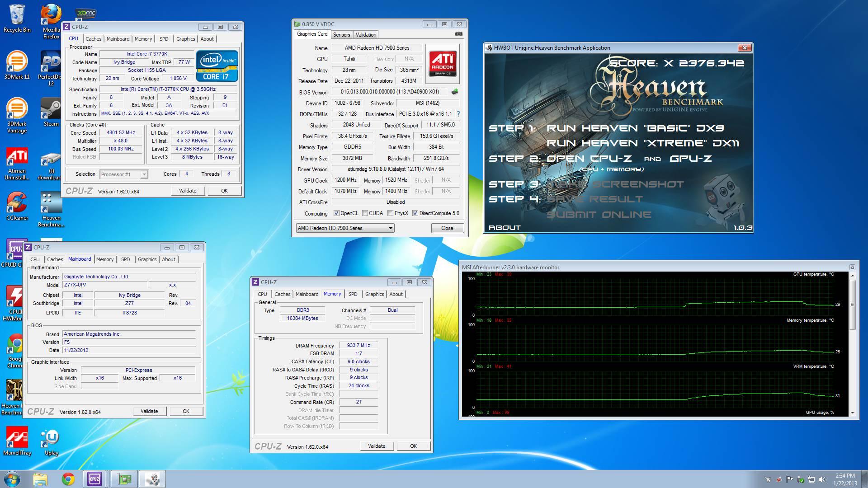The image size is (868, 488).
Task: Click GPU-Z screenshot camera icon
Action: pyautogui.click(x=459, y=34)
